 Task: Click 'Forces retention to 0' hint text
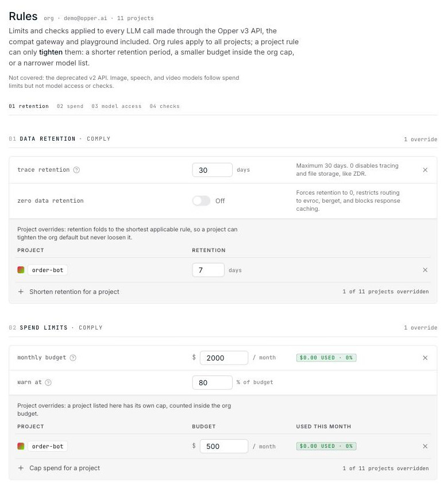point(348,200)
